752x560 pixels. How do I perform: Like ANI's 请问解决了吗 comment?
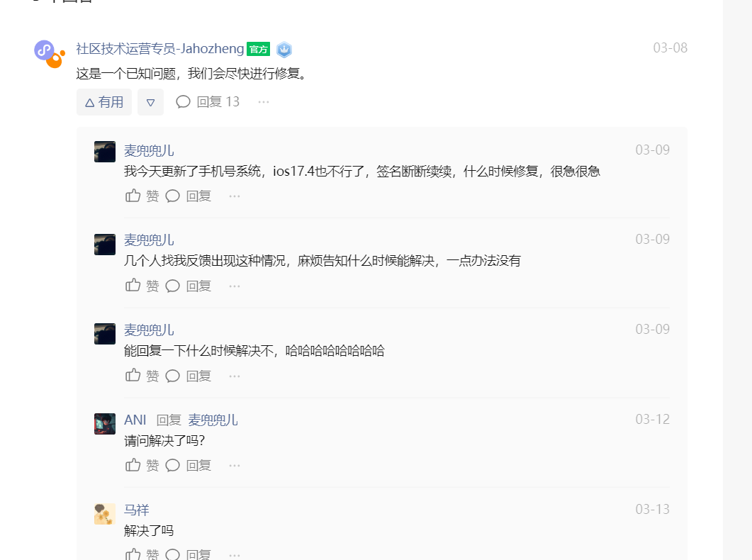(x=142, y=466)
